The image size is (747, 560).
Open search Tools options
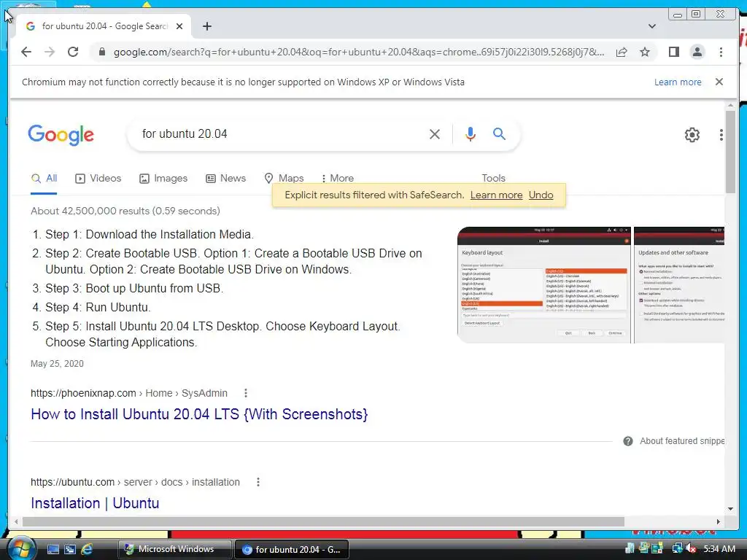click(493, 178)
